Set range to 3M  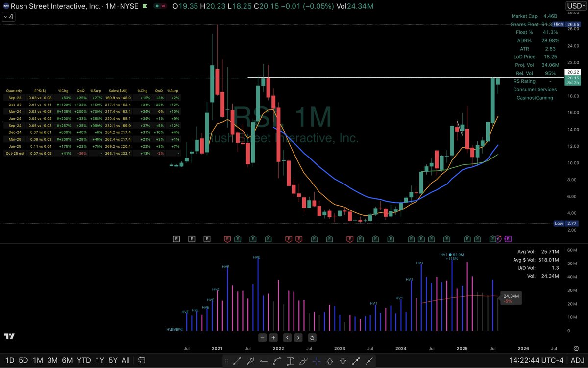(x=52, y=360)
